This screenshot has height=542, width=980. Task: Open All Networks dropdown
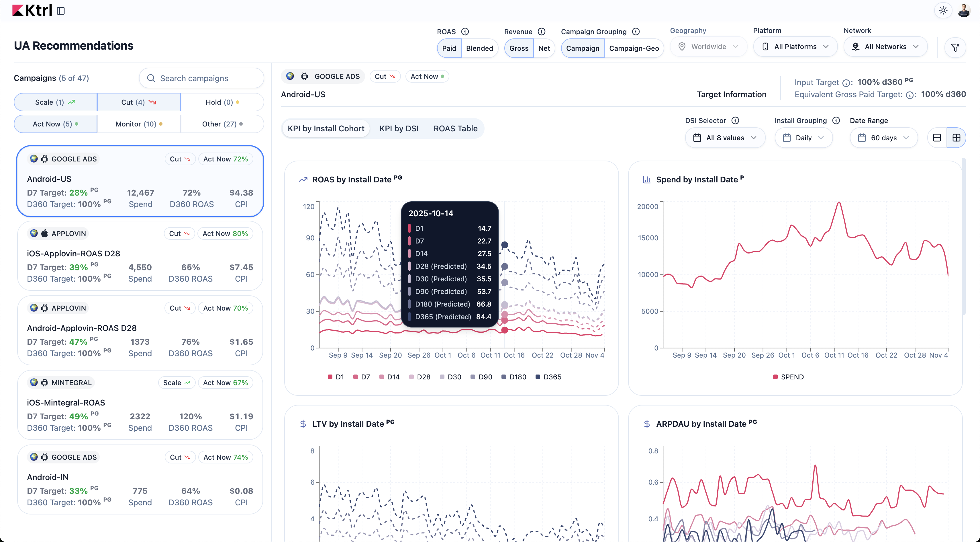(x=885, y=47)
